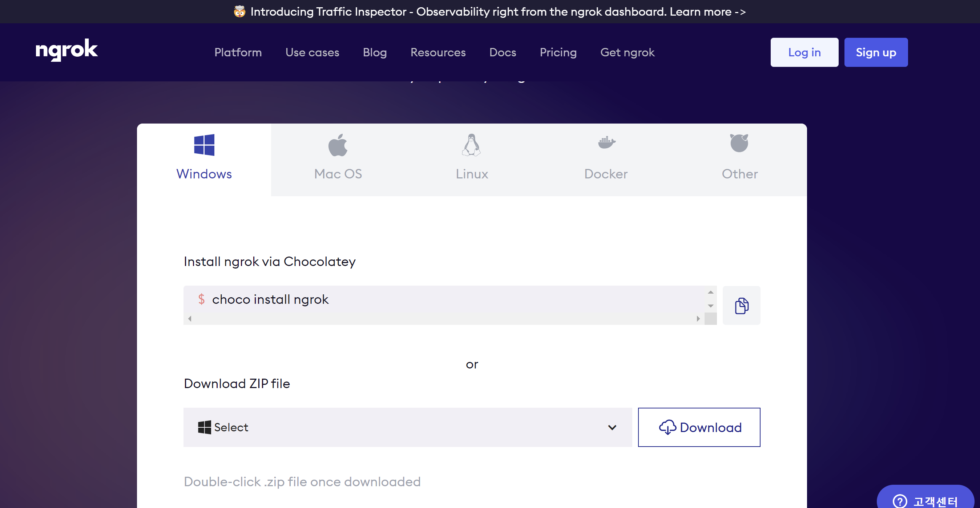Viewport: 980px width, 508px height.
Task: Expand the Select ZIP version dropdown
Action: [x=407, y=427]
